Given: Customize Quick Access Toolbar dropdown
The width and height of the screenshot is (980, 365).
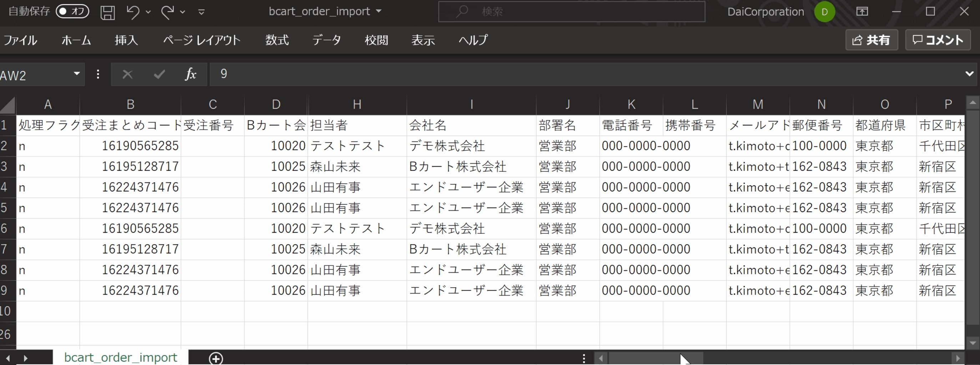Looking at the screenshot, I should pos(202,12).
